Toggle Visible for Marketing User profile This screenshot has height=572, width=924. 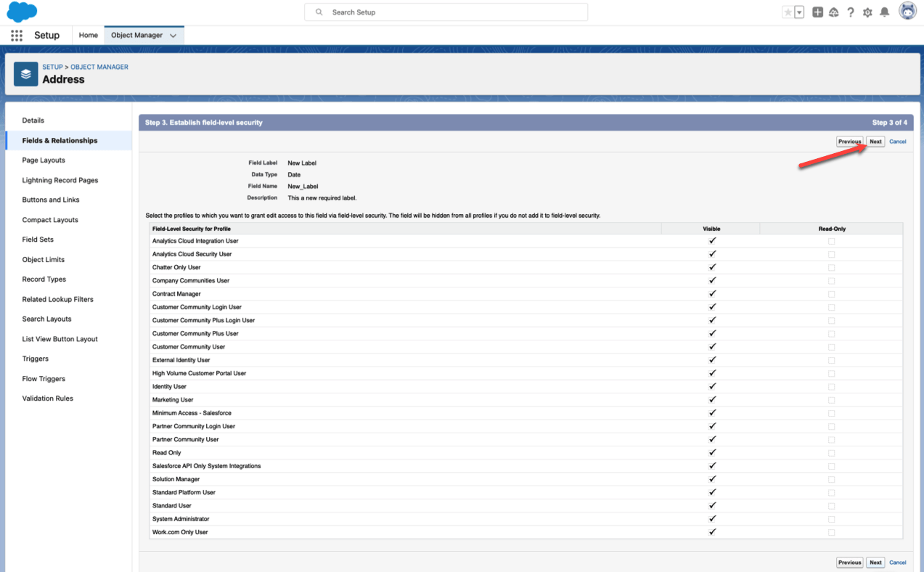click(712, 400)
